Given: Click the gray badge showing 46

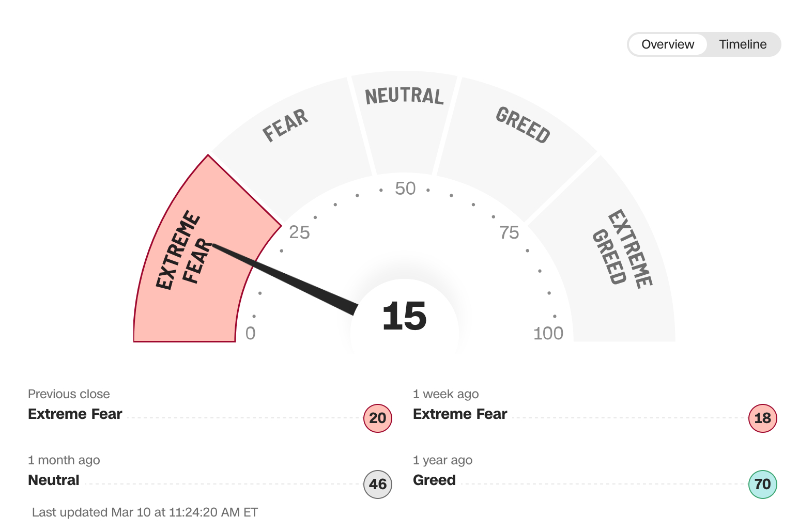Looking at the screenshot, I should 378,484.
